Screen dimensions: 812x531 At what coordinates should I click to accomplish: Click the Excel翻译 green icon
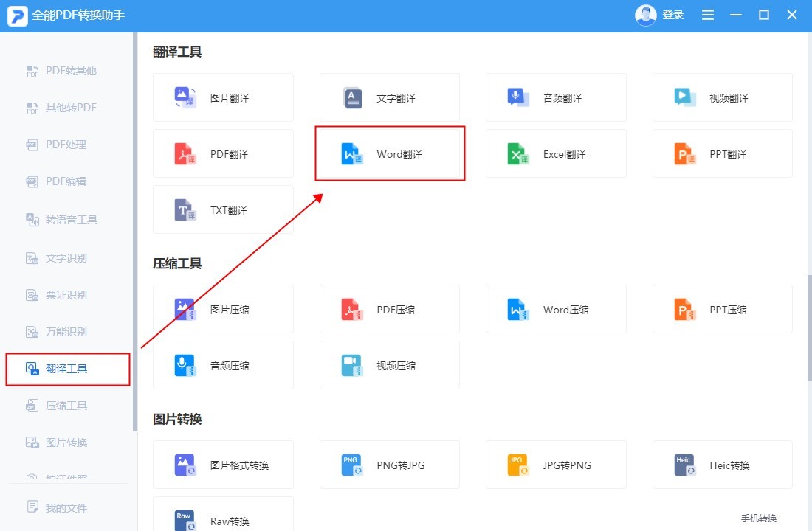coord(518,154)
